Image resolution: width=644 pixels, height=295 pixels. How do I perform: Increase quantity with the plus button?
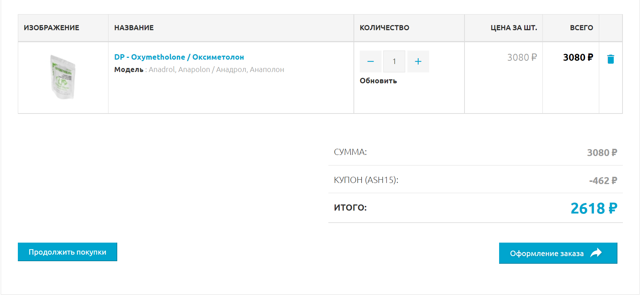tap(418, 61)
